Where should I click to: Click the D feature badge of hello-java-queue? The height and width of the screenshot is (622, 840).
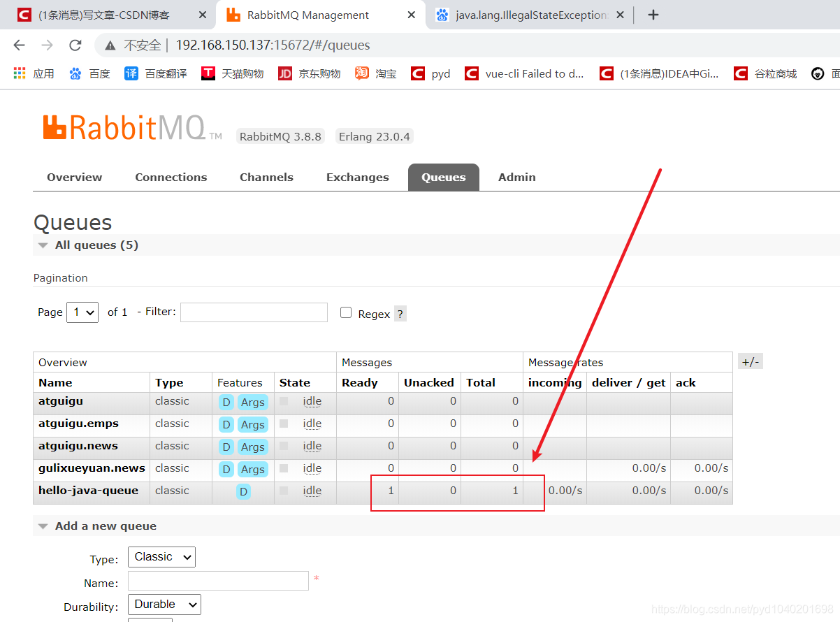243,491
